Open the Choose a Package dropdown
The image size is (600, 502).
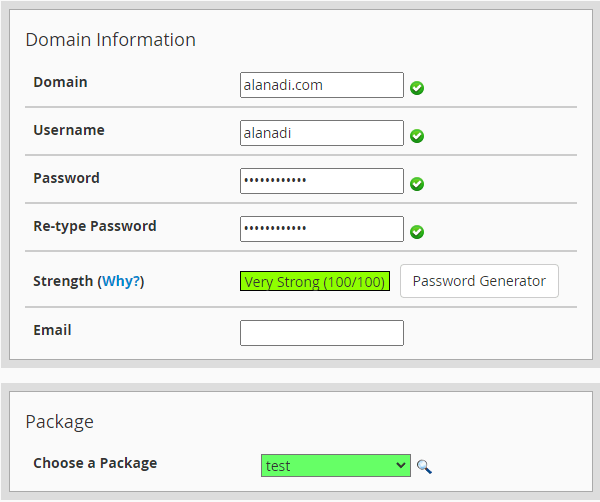pyautogui.click(x=336, y=466)
